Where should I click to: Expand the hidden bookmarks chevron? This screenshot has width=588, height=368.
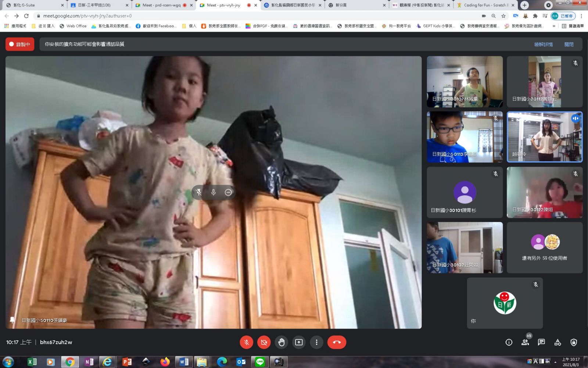(x=554, y=26)
